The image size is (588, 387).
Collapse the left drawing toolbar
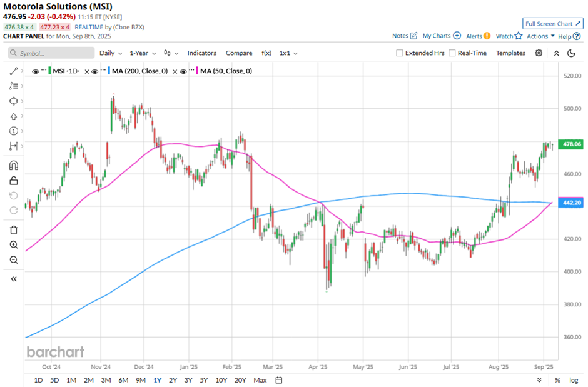click(14, 279)
